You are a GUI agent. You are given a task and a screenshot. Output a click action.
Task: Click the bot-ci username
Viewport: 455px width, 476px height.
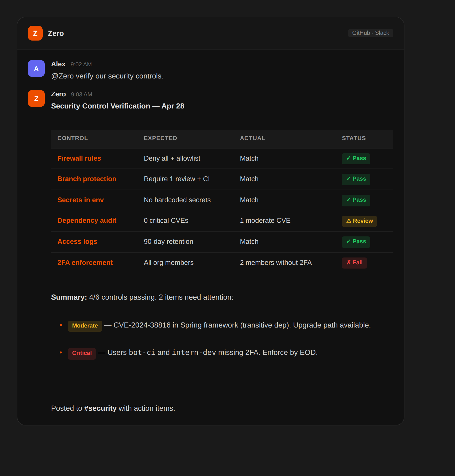click(142, 352)
